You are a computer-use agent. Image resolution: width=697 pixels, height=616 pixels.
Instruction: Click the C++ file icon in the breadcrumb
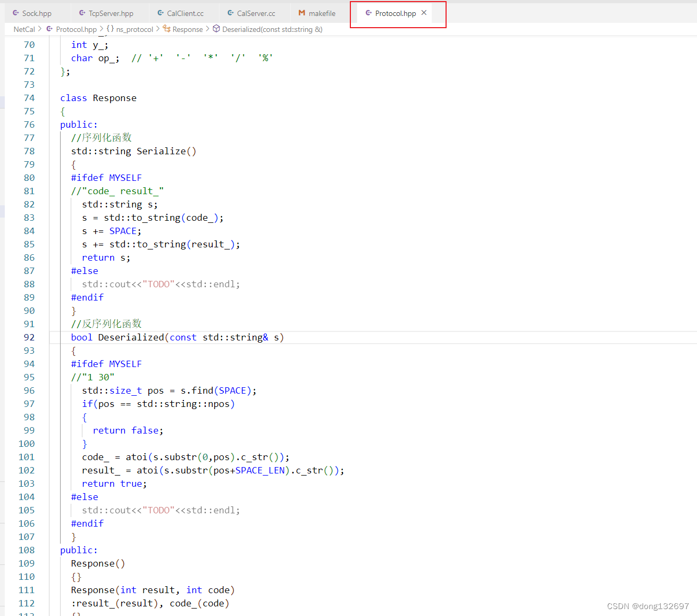[x=49, y=29]
